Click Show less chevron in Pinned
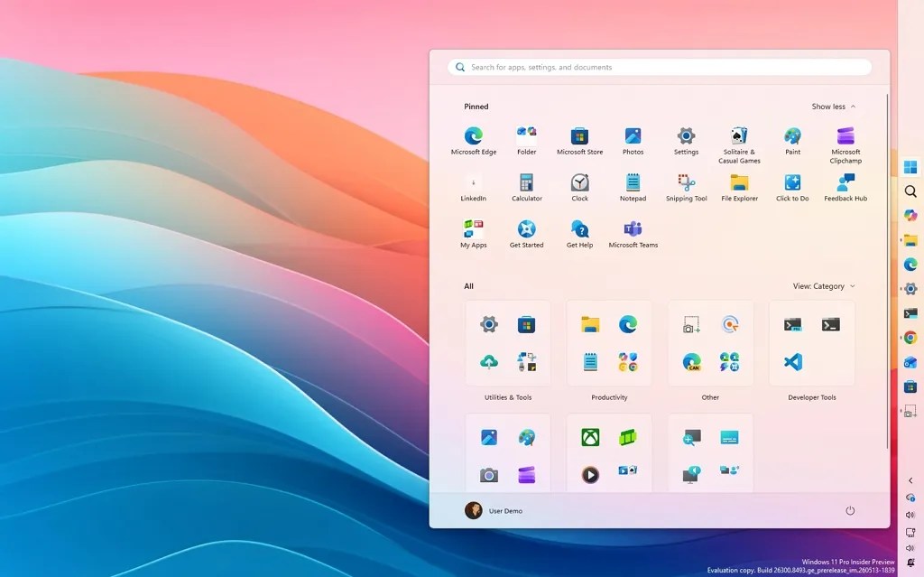 point(853,107)
